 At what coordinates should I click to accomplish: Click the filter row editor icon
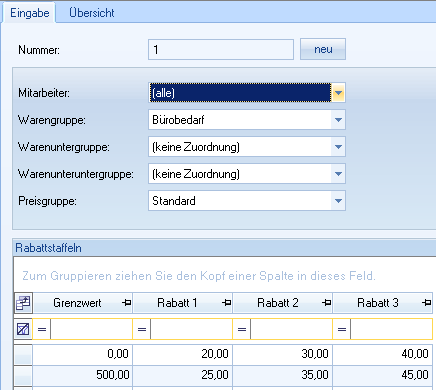point(23,329)
